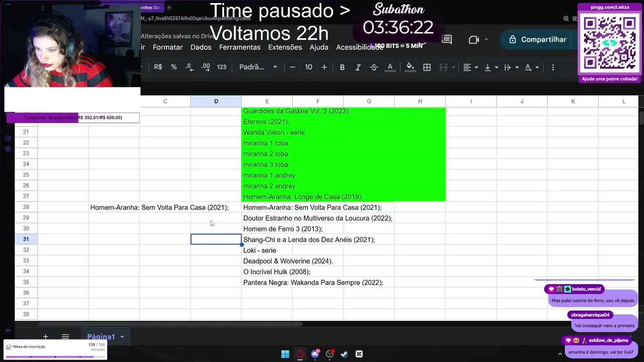The image size is (644, 362).
Task: Click the Compartilhar button
Action: tap(537, 39)
